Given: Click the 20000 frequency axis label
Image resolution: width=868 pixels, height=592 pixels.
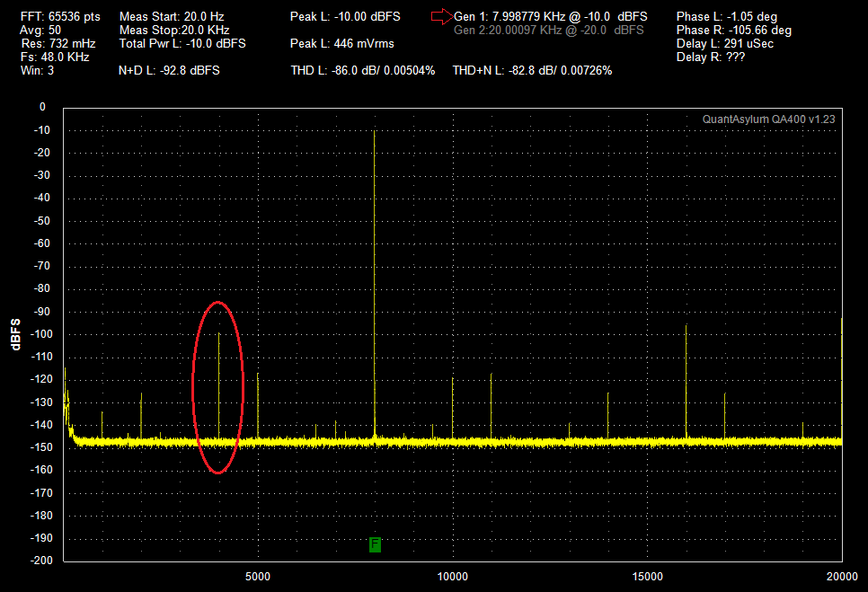Looking at the screenshot, I should pos(842,576).
